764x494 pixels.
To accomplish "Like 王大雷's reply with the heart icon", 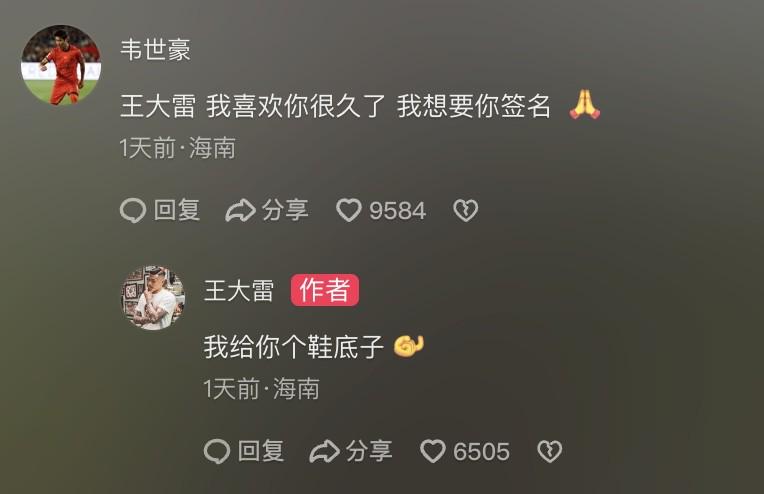I will [x=433, y=451].
